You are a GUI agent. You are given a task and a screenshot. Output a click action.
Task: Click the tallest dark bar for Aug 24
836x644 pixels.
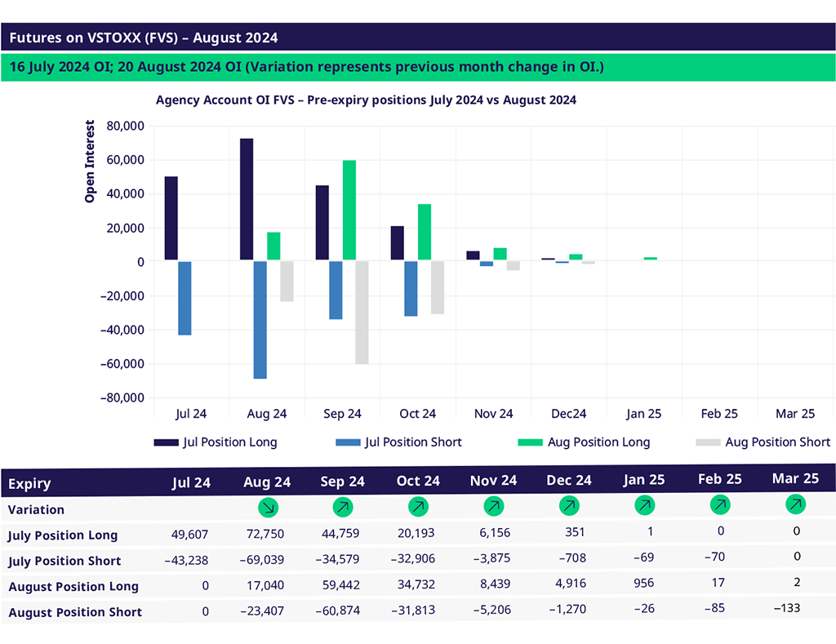point(247,200)
